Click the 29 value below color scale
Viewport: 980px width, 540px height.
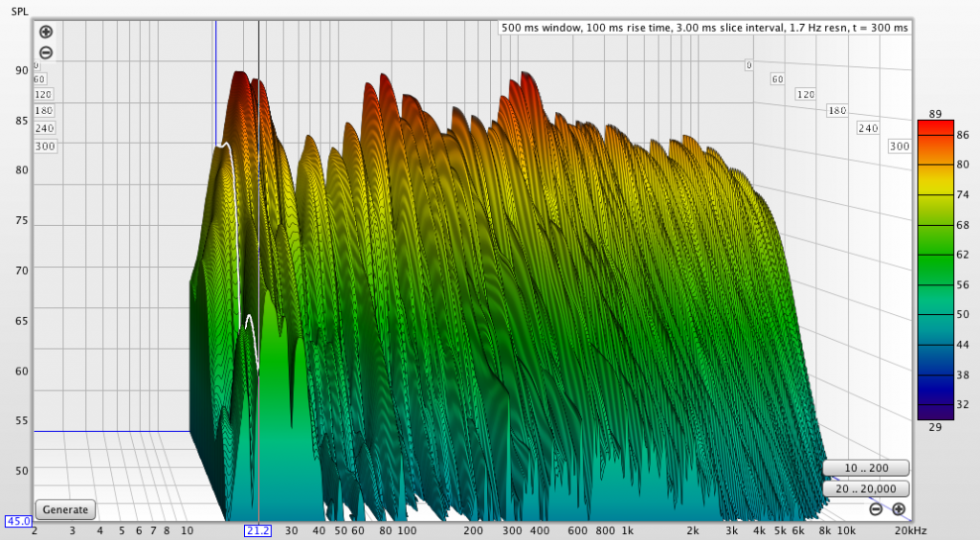click(x=935, y=427)
